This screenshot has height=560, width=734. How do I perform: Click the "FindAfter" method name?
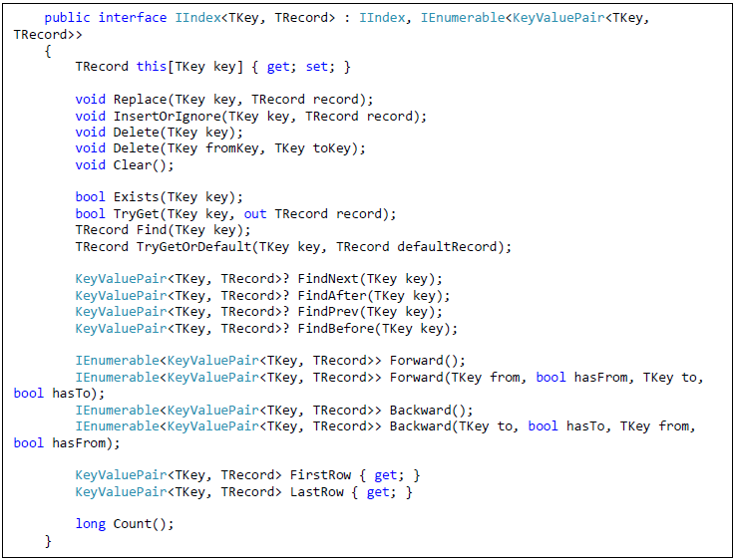click(331, 296)
